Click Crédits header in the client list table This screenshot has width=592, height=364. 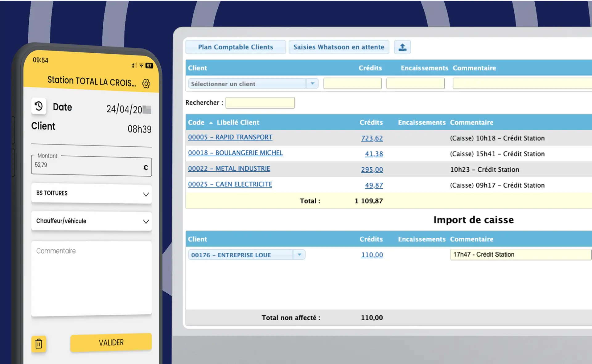(371, 122)
